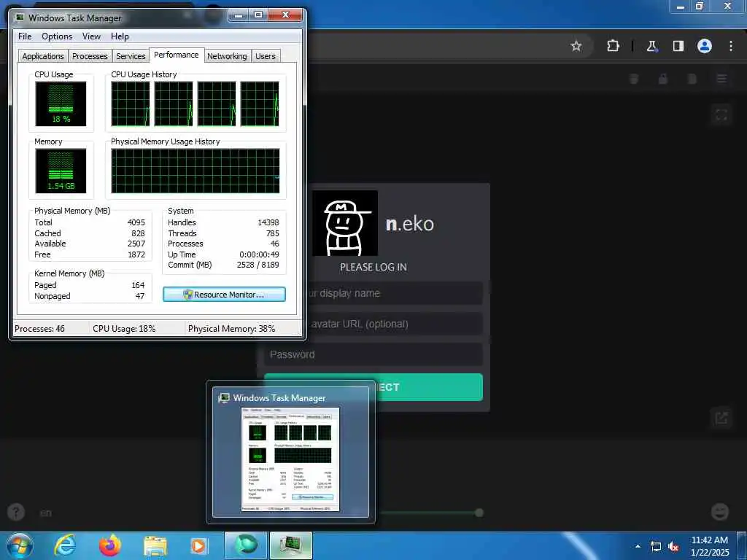Click the Processes: 46 status bar entry
The image size is (747, 560).
[39, 329]
